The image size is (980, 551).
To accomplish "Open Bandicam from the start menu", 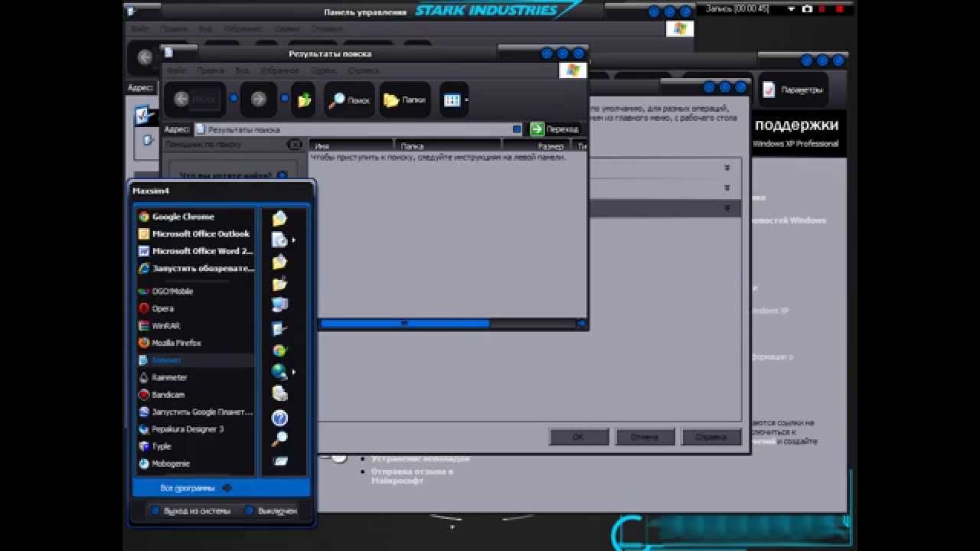I will point(195,395).
